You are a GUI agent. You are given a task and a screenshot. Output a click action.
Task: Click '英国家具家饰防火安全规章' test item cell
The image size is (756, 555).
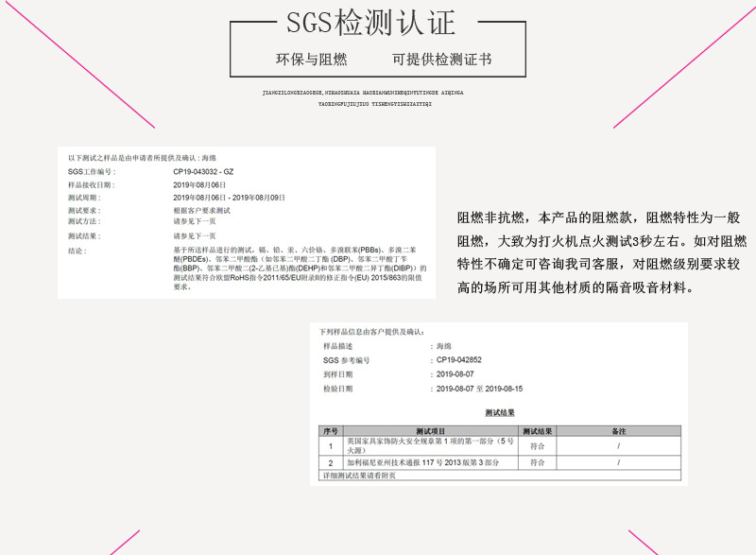coord(431,446)
